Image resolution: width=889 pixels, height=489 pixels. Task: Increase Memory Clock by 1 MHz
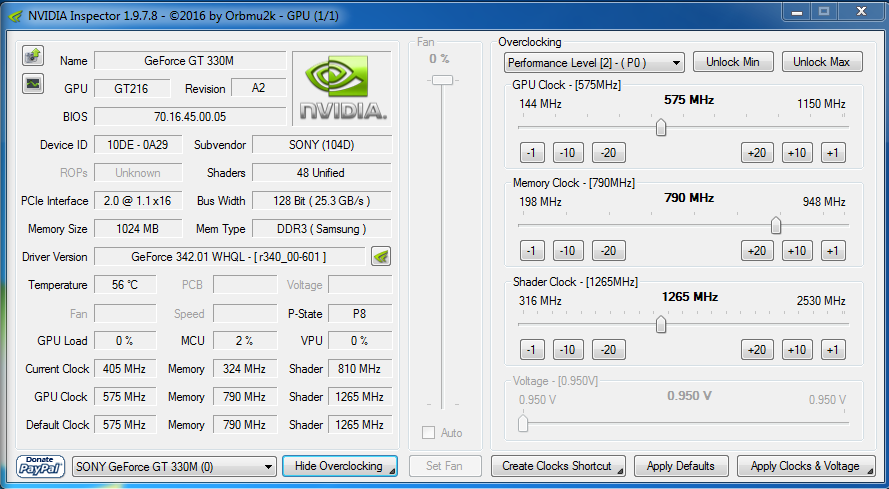pyautogui.click(x=833, y=251)
